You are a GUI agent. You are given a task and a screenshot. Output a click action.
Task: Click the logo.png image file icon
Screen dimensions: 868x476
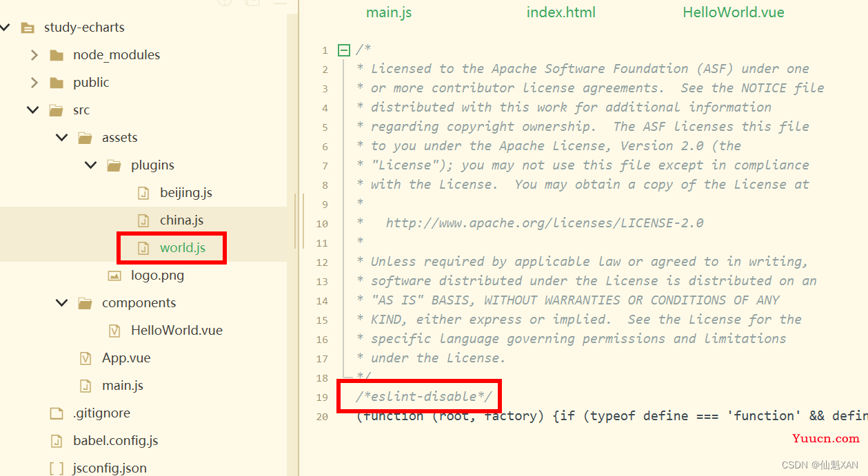tap(114, 276)
